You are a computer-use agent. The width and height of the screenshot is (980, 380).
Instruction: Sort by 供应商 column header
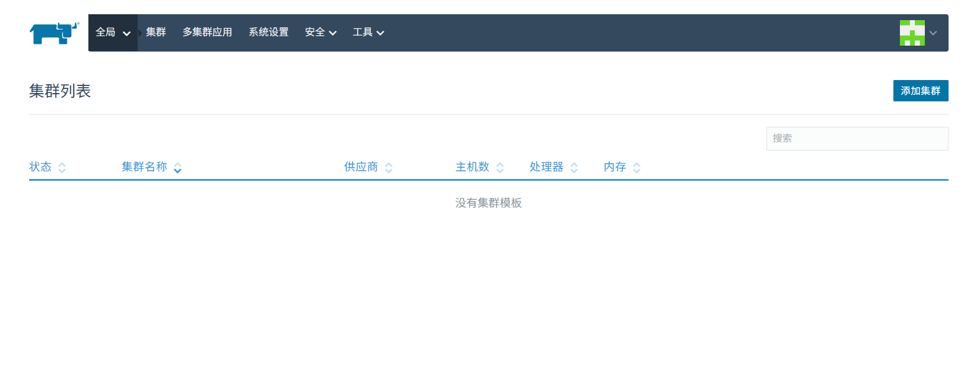[361, 167]
